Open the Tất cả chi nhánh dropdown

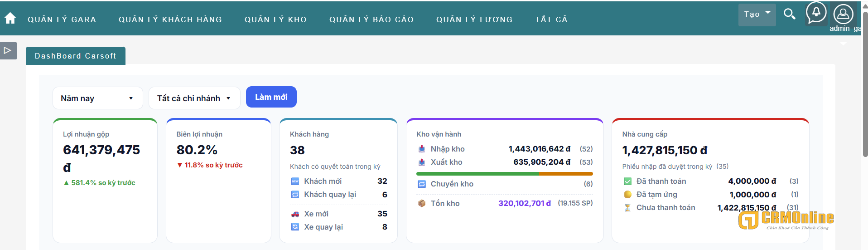click(194, 98)
